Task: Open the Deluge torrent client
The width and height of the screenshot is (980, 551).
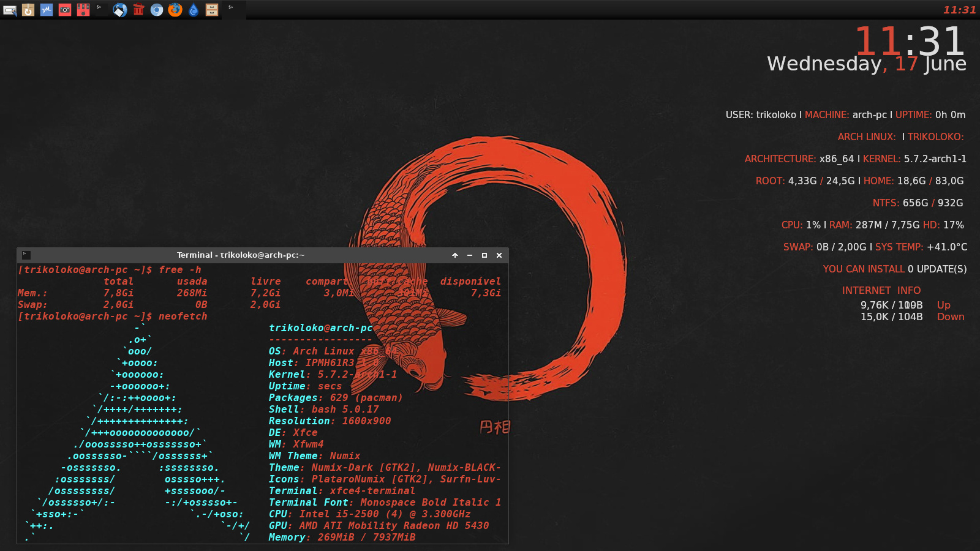Action: (x=194, y=10)
